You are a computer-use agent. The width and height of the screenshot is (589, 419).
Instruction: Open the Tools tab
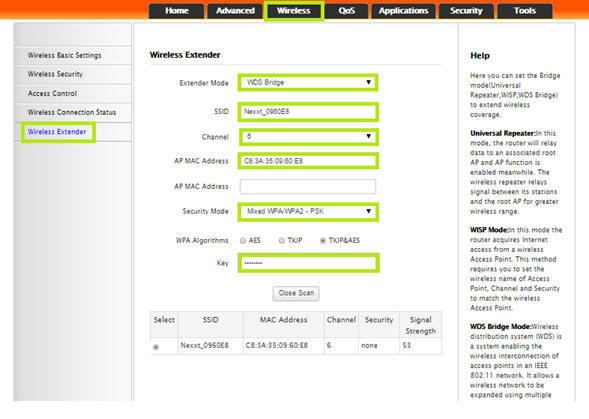click(x=524, y=11)
